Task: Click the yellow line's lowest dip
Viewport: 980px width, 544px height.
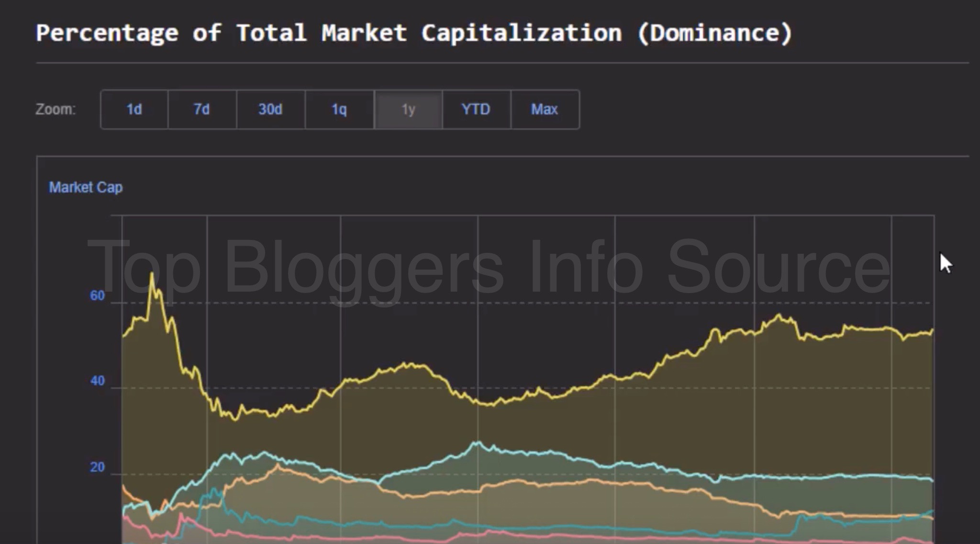Action: [x=234, y=420]
